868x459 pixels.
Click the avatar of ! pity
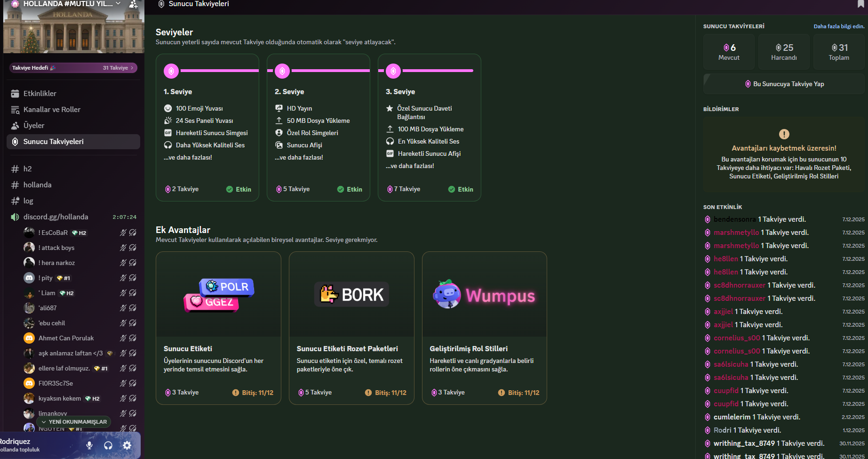point(29,278)
